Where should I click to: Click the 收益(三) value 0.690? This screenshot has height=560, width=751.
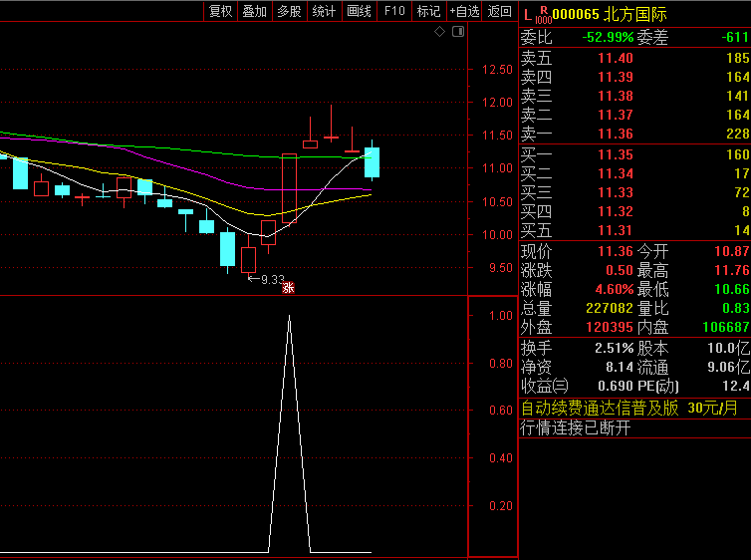616,386
